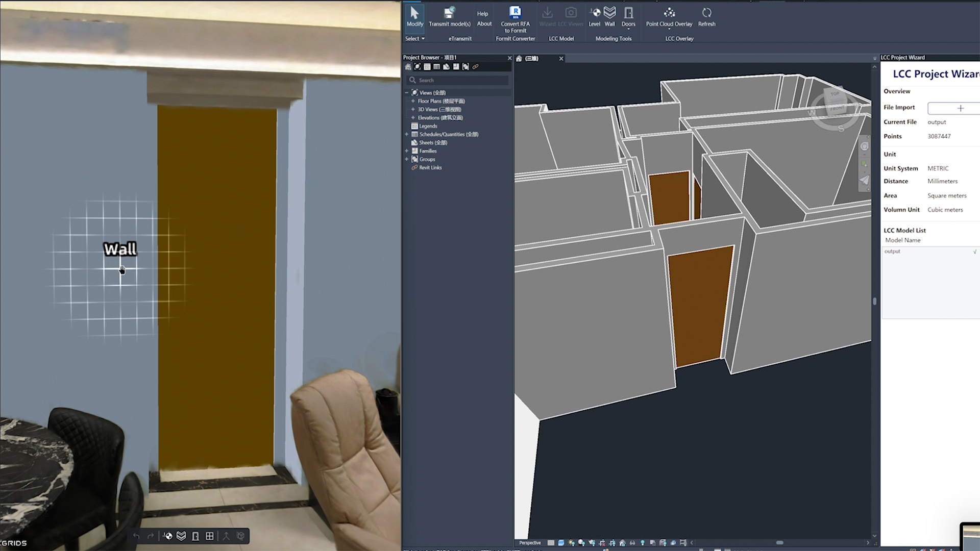Image resolution: width=980 pixels, height=551 pixels.
Task: Expand the Families category
Action: (x=407, y=151)
